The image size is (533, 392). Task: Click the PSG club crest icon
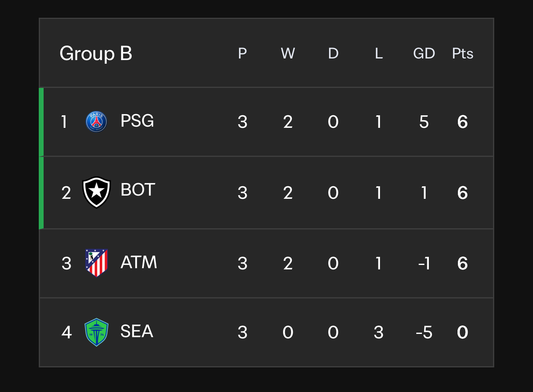(x=97, y=122)
